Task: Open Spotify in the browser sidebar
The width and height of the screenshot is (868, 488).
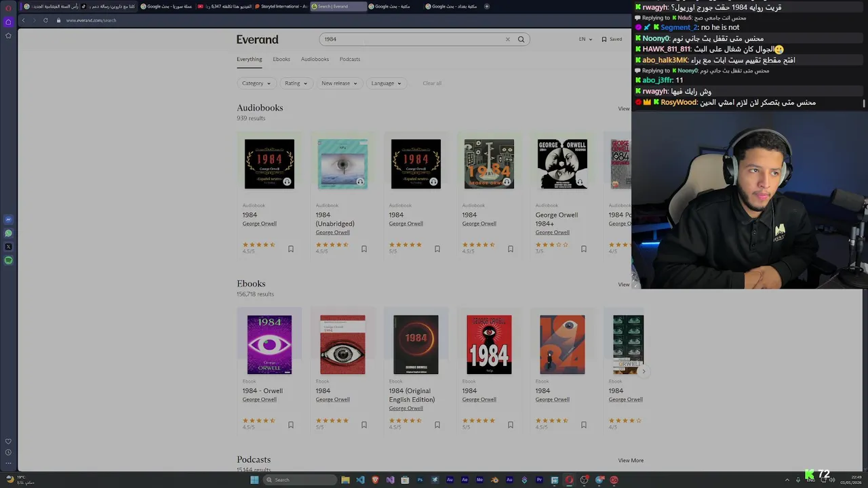Action: coord(8,260)
